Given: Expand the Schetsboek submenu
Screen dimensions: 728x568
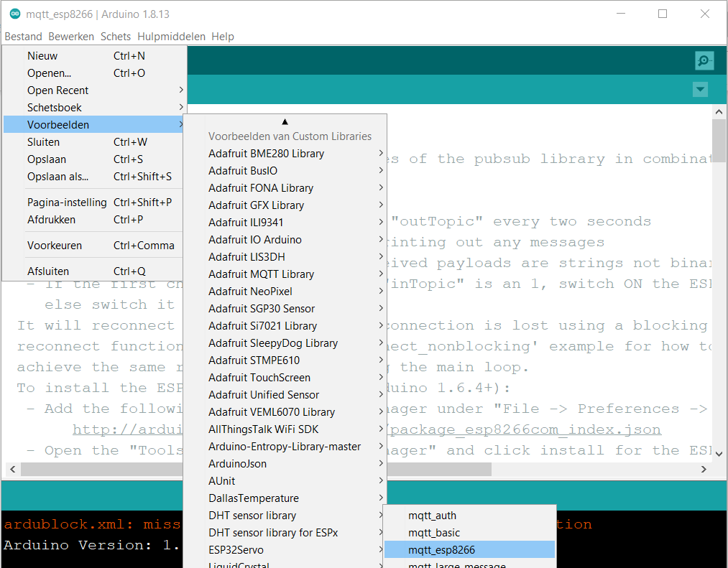Looking at the screenshot, I should tap(93, 107).
